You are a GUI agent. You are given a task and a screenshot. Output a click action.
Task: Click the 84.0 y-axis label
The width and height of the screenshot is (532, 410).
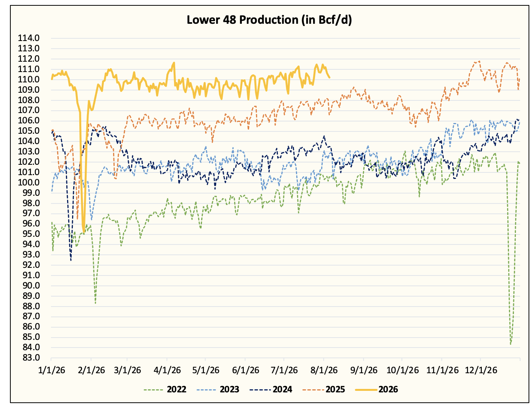tap(31, 348)
